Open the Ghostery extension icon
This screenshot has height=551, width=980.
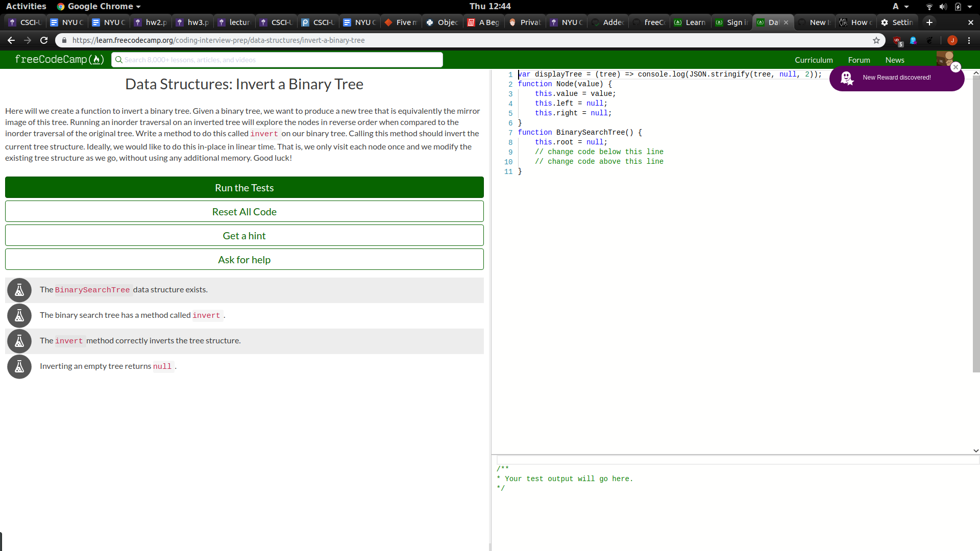[x=913, y=40]
